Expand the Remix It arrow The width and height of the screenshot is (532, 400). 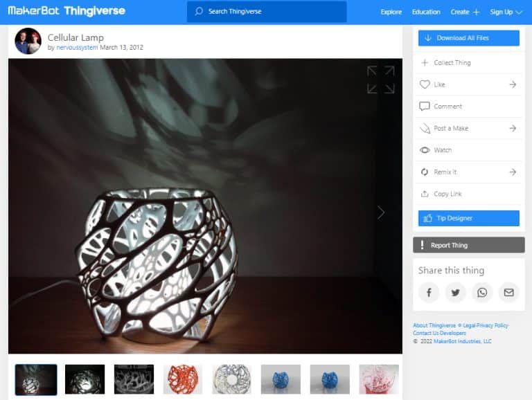[x=513, y=172]
